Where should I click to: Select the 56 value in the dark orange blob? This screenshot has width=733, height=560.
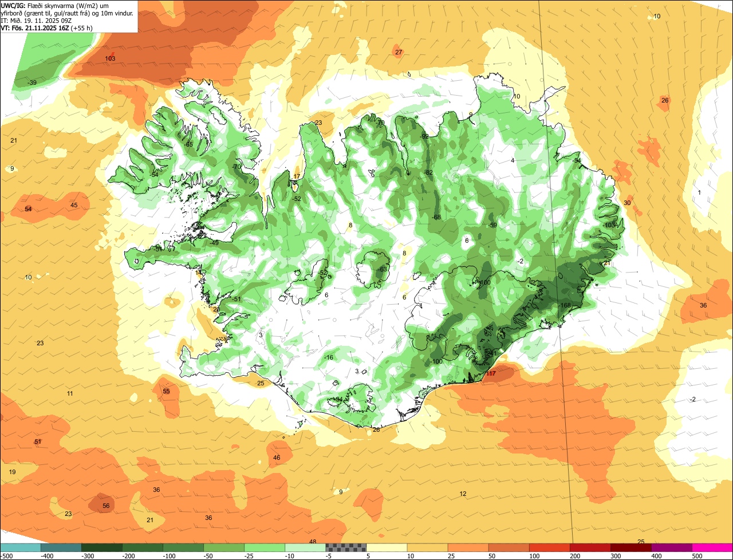point(106,506)
